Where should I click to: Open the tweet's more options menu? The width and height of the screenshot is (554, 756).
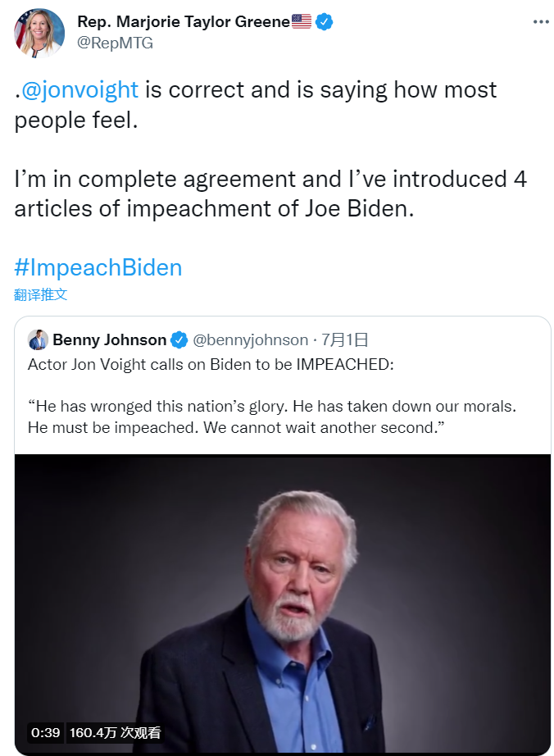click(540, 22)
